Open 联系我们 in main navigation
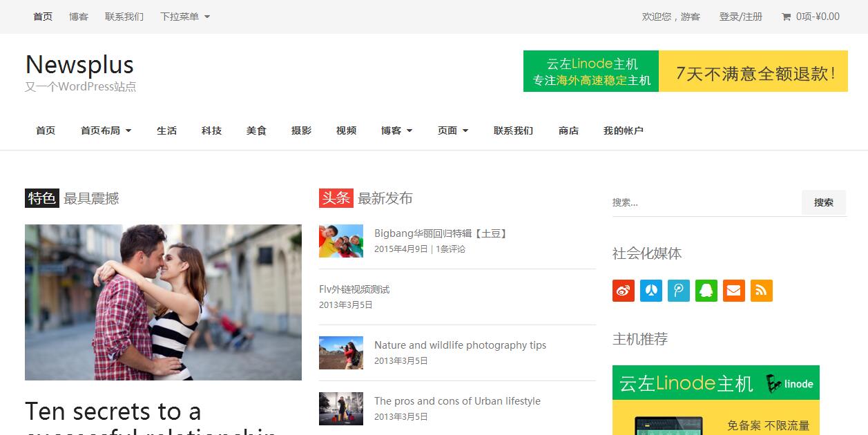 pos(513,130)
